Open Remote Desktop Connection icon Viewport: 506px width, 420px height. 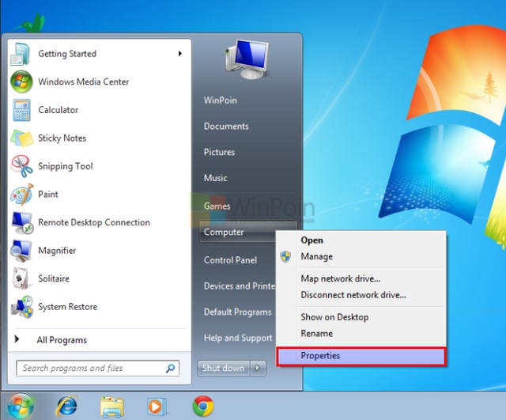point(22,222)
